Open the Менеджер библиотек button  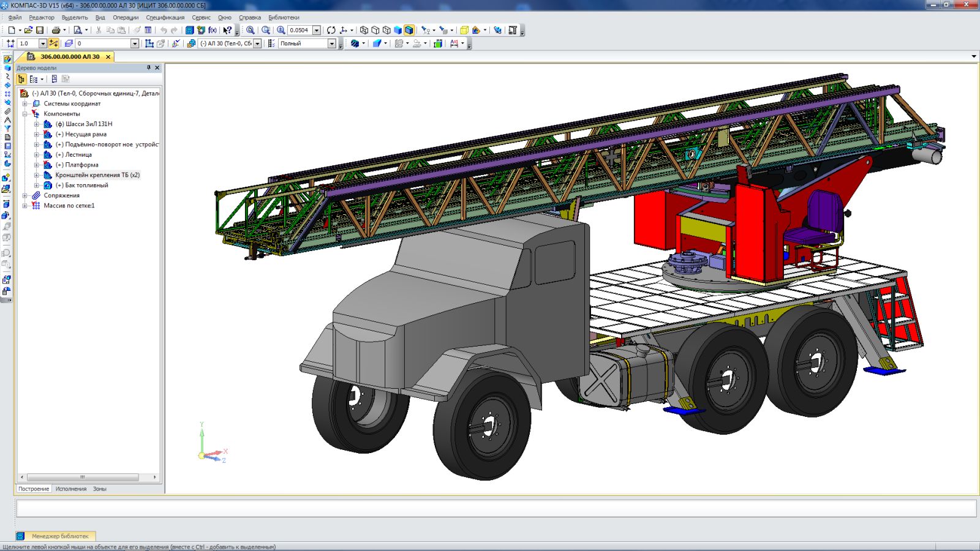(x=60, y=536)
